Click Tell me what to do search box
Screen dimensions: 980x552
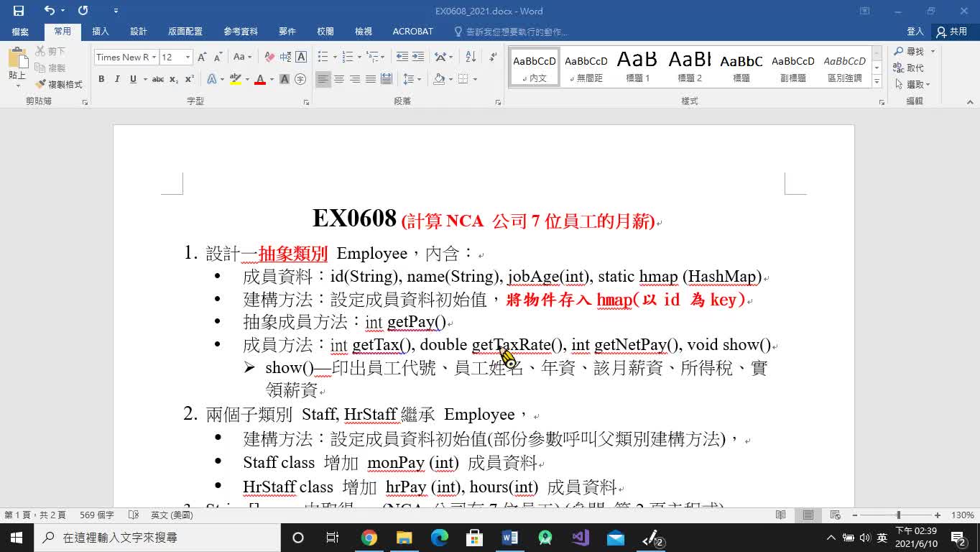tap(510, 32)
